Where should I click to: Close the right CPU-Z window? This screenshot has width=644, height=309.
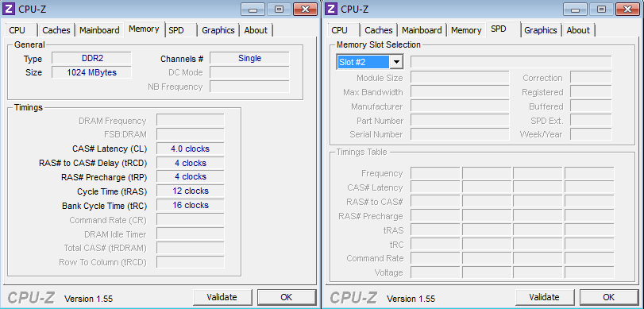coord(627,9)
